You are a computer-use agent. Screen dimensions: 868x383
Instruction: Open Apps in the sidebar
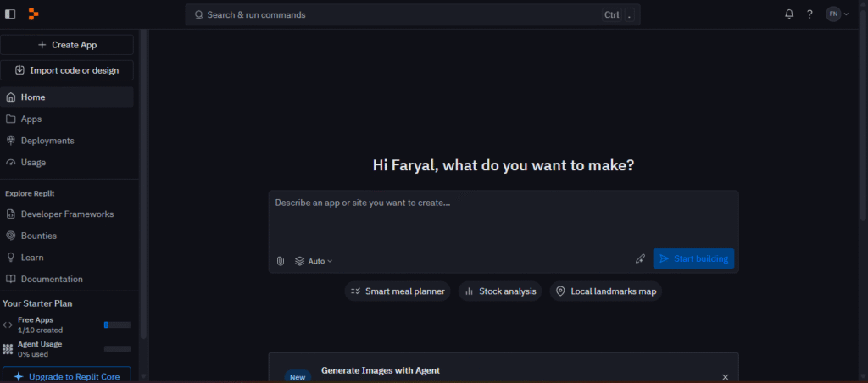(x=67, y=119)
